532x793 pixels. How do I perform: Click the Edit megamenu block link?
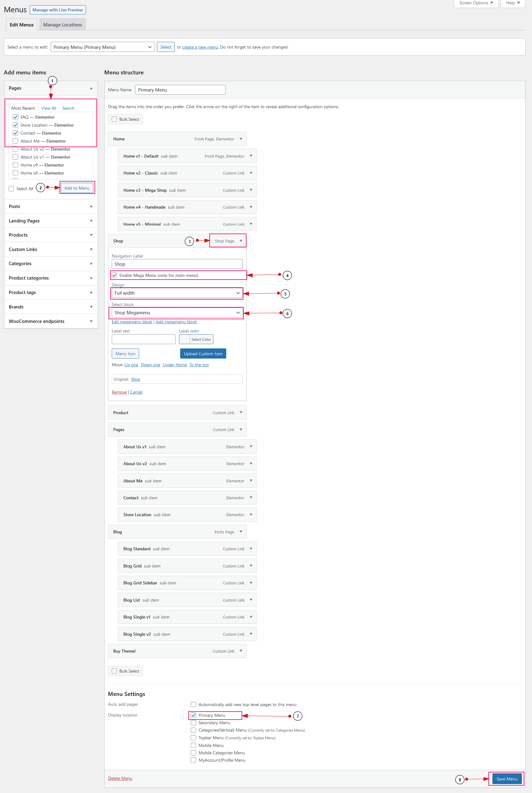point(132,322)
